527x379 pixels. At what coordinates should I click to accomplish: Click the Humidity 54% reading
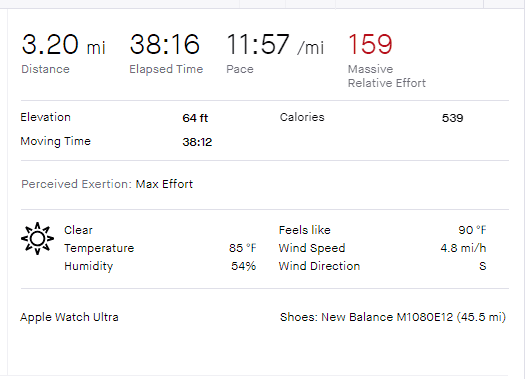[243, 266]
